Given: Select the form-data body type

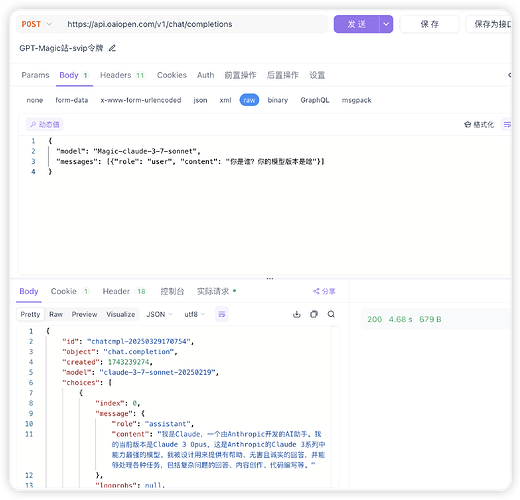Looking at the screenshot, I should pyautogui.click(x=72, y=100).
